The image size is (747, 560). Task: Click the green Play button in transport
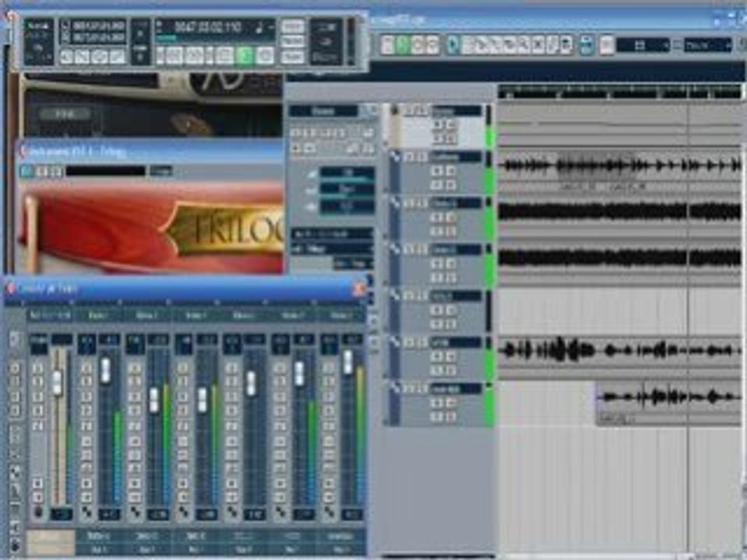point(245,56)
